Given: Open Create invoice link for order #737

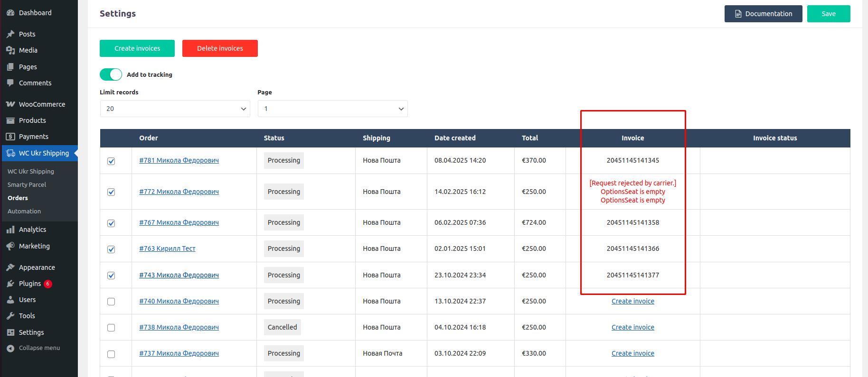Looking at the screenshot, I should 632,353.
